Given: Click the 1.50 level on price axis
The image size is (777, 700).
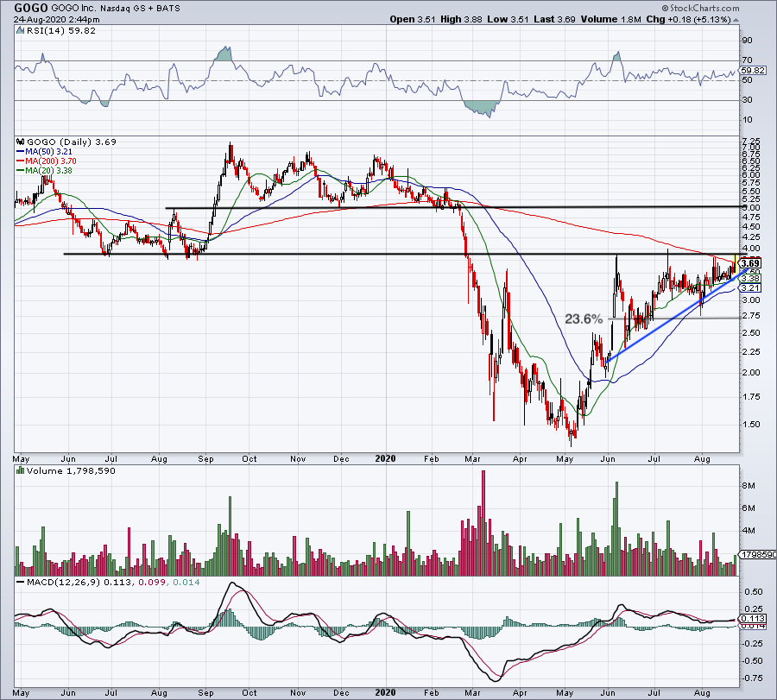Looking at the screenshot, I should coord(752,425).
